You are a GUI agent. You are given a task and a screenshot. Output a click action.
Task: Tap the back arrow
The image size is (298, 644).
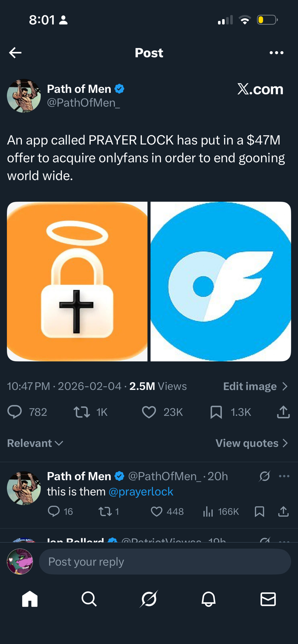point(15,52)
